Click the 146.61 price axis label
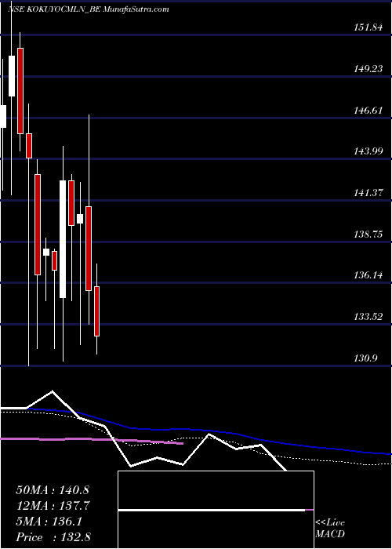 368,111
